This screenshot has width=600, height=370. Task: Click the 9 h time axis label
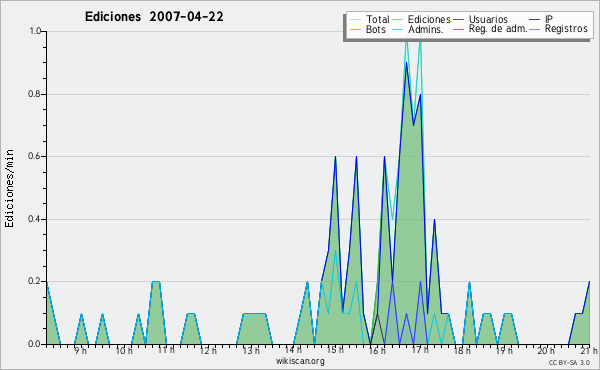81,350
